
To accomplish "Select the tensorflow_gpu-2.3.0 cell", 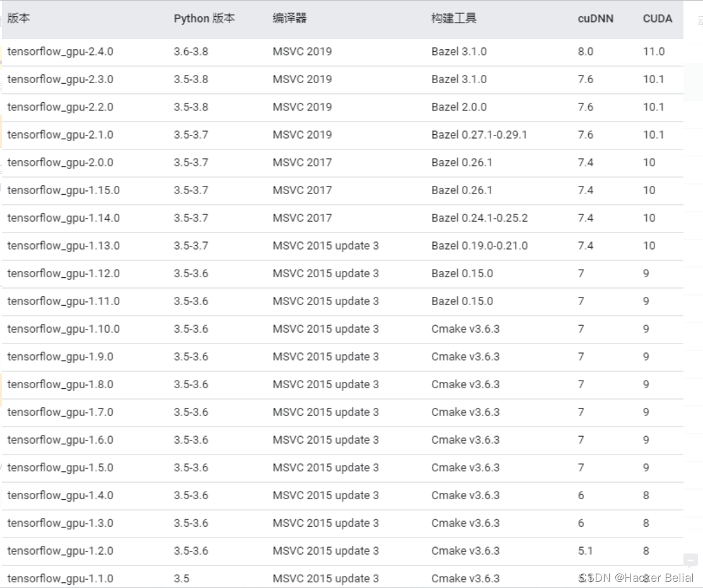I will tap(60, 79).
